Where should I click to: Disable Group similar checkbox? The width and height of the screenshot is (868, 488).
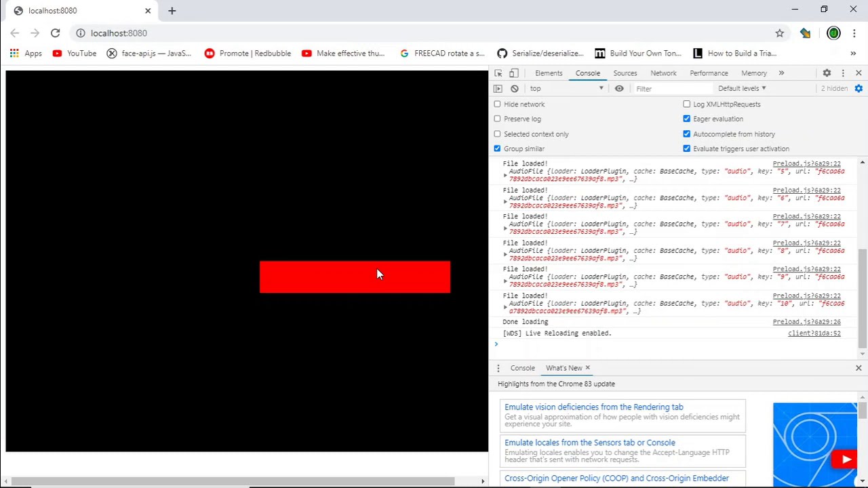point(497,149)
